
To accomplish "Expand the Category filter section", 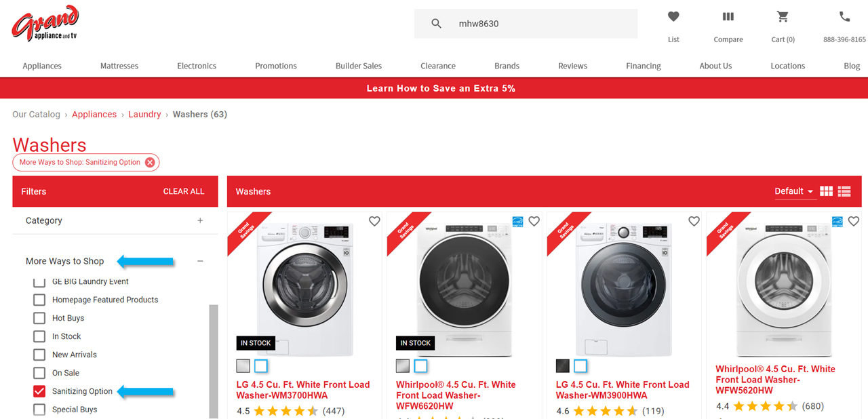I will click(x=200, y=220).
